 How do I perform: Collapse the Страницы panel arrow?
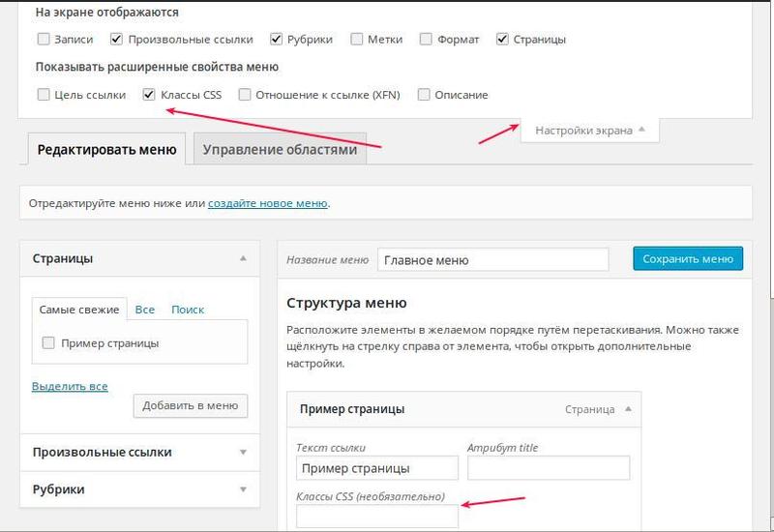point(243,258)
